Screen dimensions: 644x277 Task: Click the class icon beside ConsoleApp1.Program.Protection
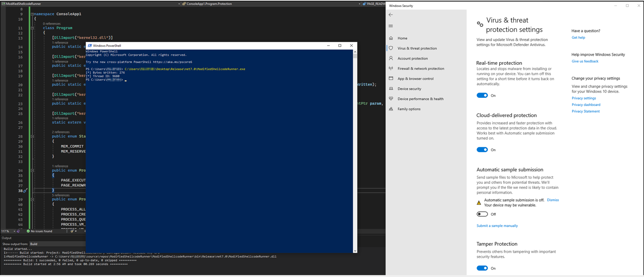(x=184, y=4)
